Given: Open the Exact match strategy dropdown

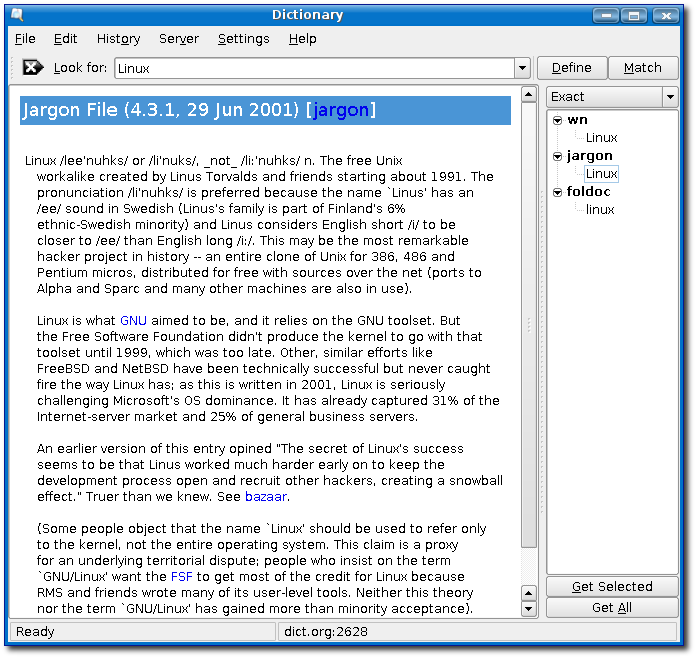Looking at the screenshot, I should click(x=670, y=97).
